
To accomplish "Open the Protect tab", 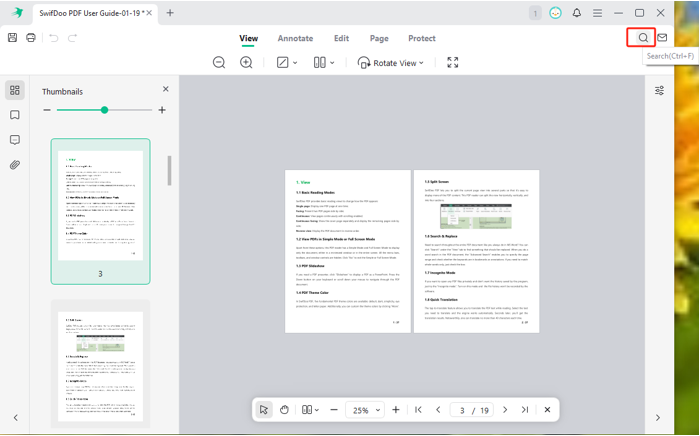I will (421, 38).
